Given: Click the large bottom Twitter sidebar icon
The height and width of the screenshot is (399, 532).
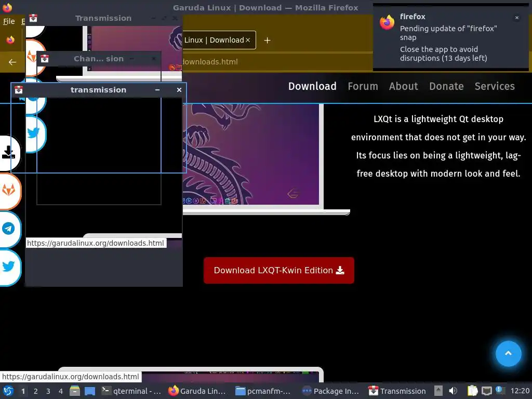Looking at the screenshot, I should tap(8, 267).
